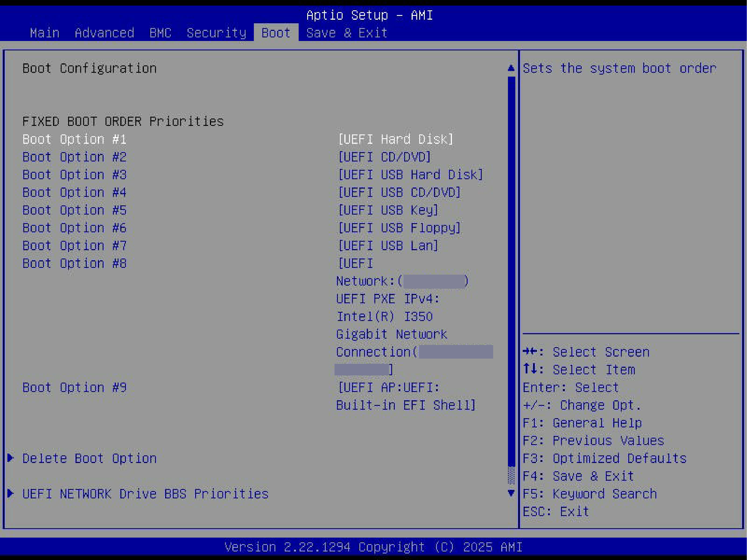This screenshot has height=560, width=747.
Task: Open the Security tab
Action: [216, 33]
